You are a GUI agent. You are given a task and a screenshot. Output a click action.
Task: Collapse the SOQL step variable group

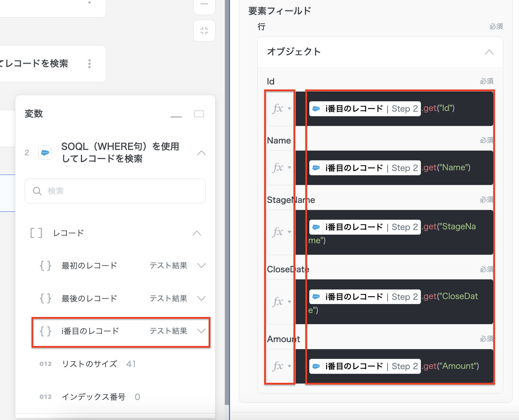coord(202,153)
